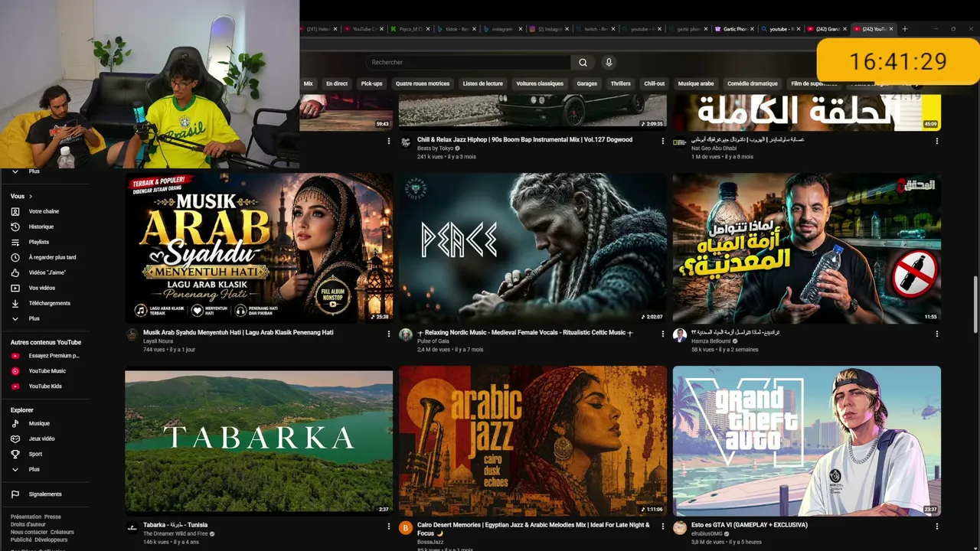The height and width of the screenshot is (551, 980).
Task: Switch to the twitch browser tab
Action: [596, 29]
